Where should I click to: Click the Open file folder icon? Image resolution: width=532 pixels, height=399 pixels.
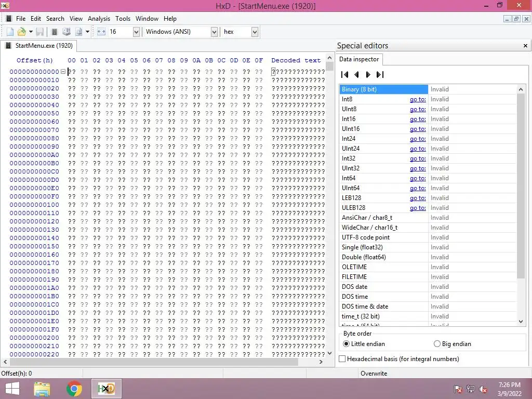click(21, 32)
